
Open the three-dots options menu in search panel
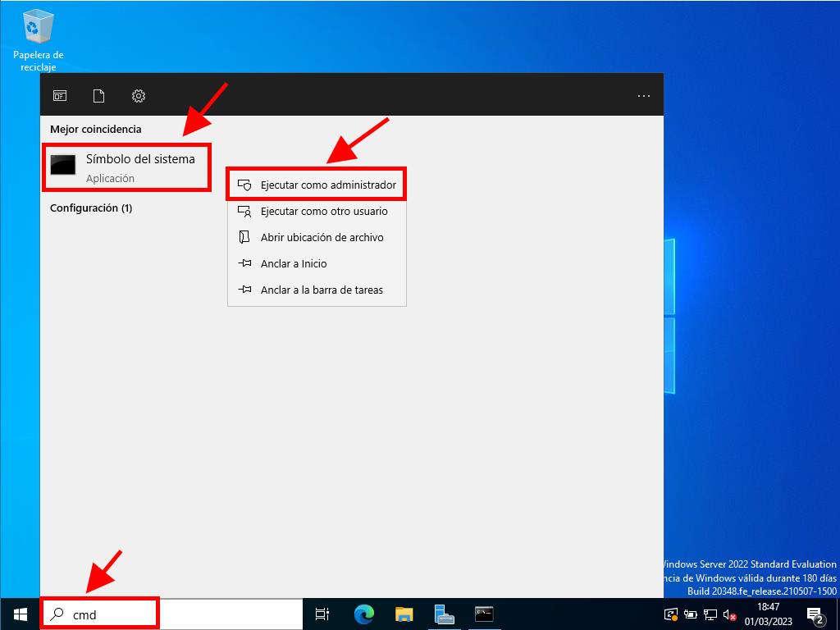[x=644, y=96]
